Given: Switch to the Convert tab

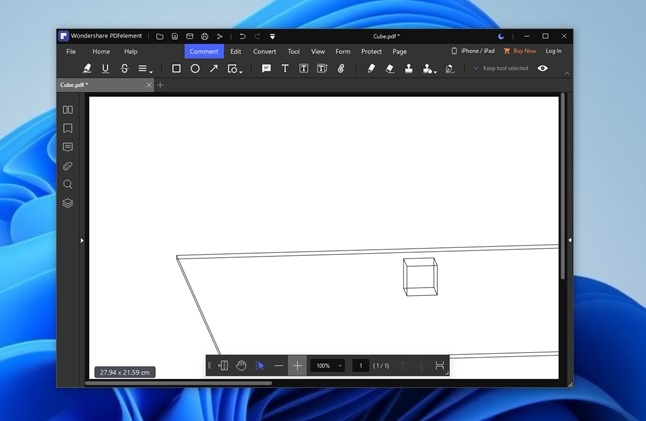Looking at the screenshot, I should (264, 51).
